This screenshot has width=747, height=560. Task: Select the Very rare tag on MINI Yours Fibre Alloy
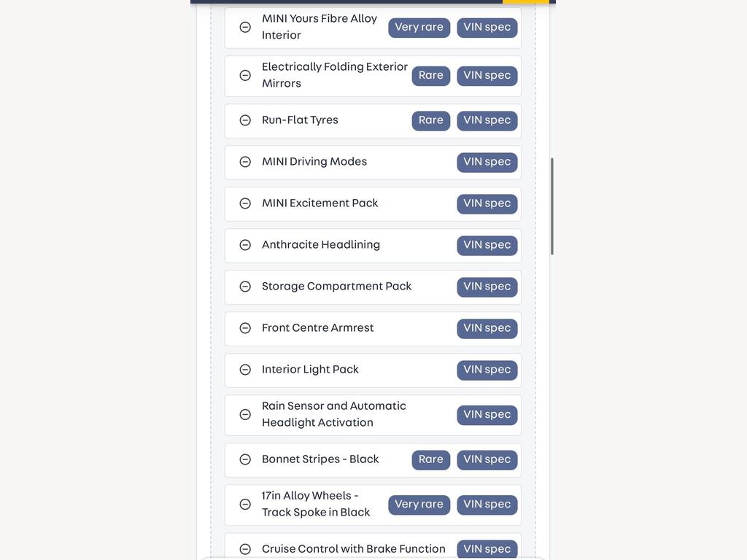click(x=419, y=28)
